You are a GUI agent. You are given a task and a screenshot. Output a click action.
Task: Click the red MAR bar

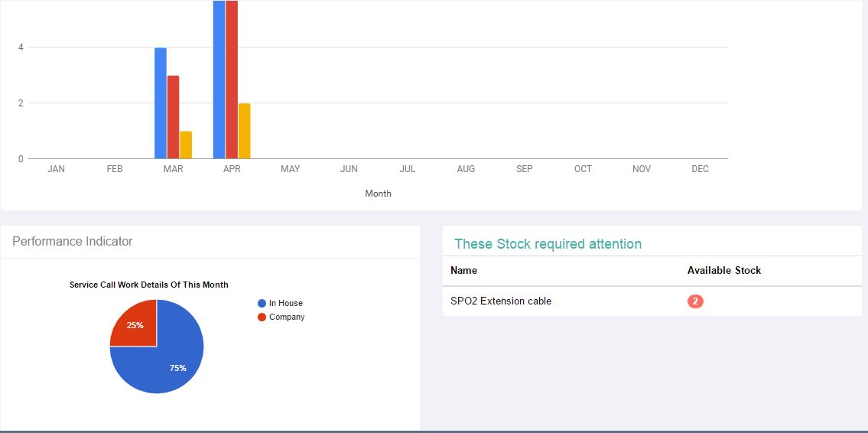pos(174,117)
